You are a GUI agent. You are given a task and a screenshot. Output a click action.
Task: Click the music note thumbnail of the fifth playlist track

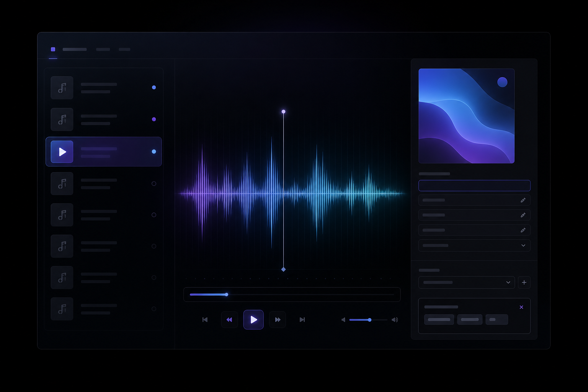pos(62,215)
